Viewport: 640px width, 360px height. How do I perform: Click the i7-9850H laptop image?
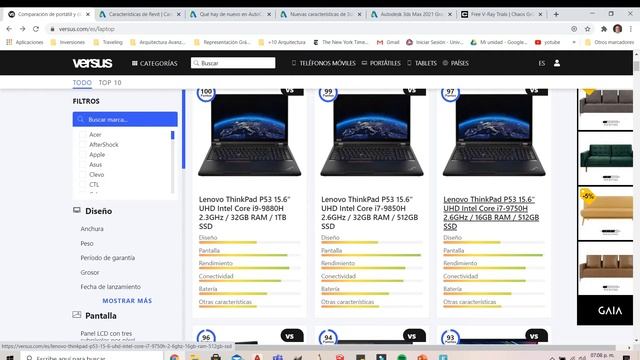(372, 136)
